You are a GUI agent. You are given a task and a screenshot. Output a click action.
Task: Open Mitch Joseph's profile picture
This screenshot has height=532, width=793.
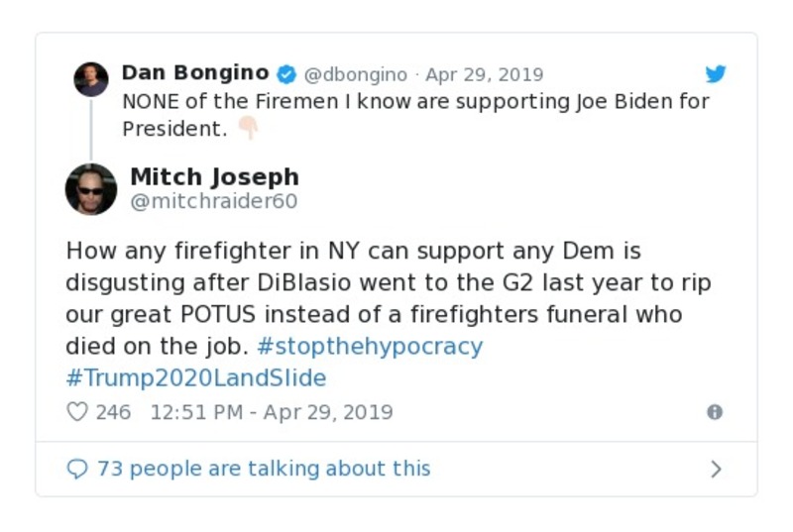[91, 188]
